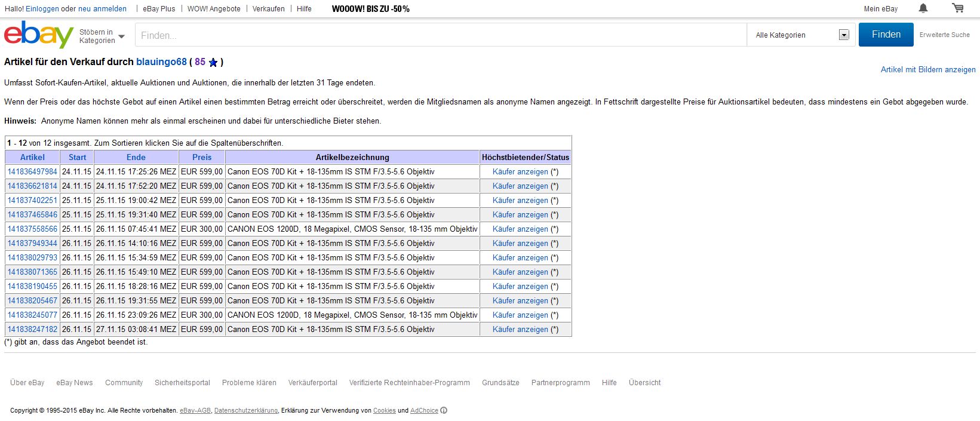This screenshot has width=980, height=421.
Task: Open Übersicht footer link
Action: [x=645, y=383]
